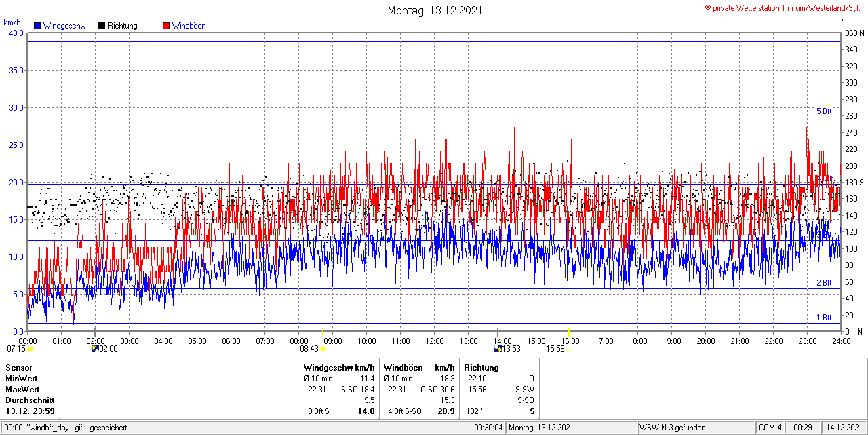Click the S-SW max direction value
868x435 pixels.
click(525, 390)
